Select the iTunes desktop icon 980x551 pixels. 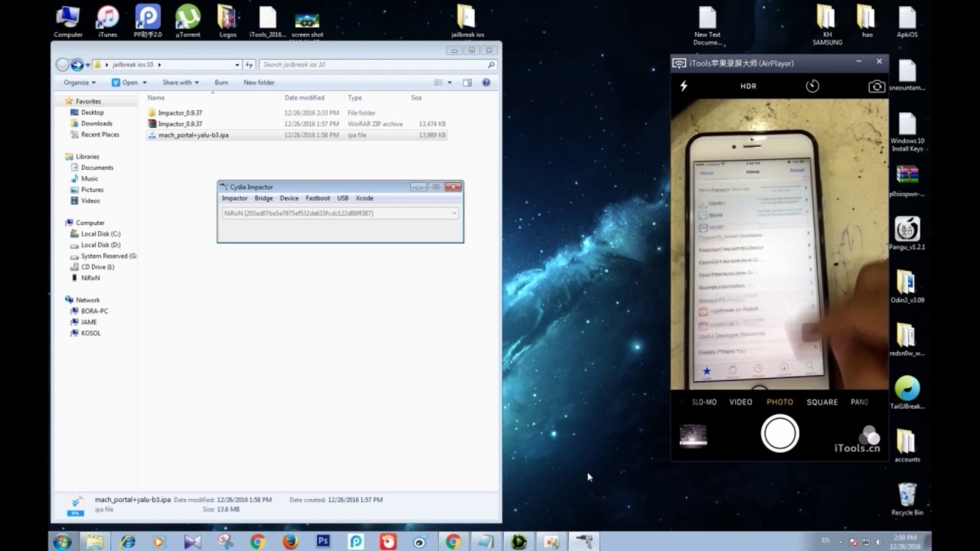[x=108, y=21]
